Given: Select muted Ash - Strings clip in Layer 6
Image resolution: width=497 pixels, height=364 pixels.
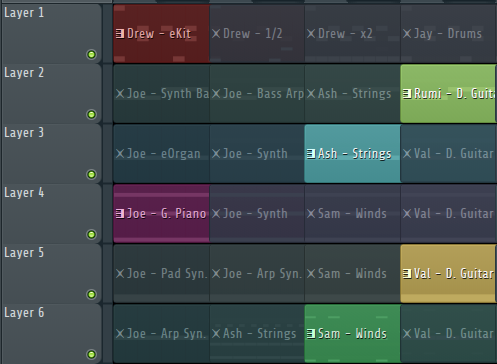Looking at the screenshot, I should [x=257, y=334].
